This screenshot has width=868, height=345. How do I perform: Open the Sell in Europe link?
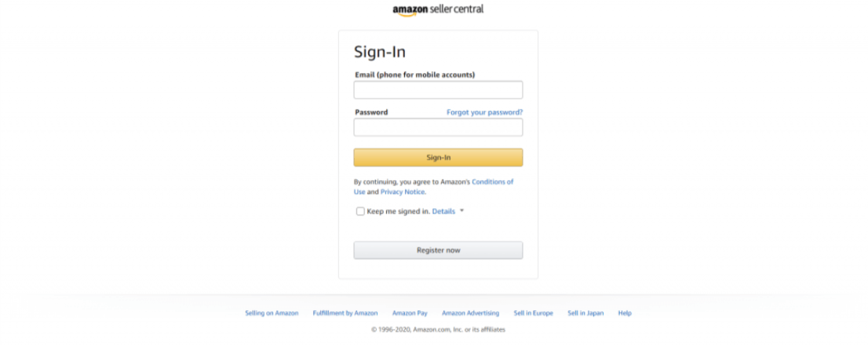[533, 313]
